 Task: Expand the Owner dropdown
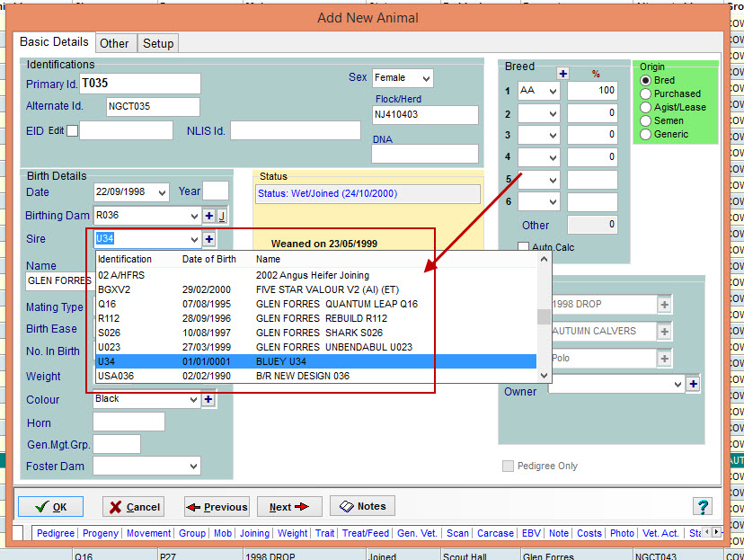(678, 384)
